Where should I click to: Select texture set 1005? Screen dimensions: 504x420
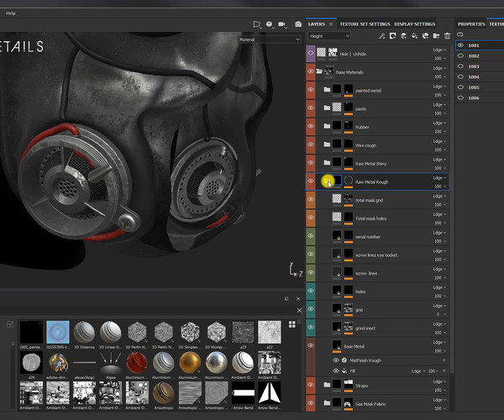(x=480, y=87)
